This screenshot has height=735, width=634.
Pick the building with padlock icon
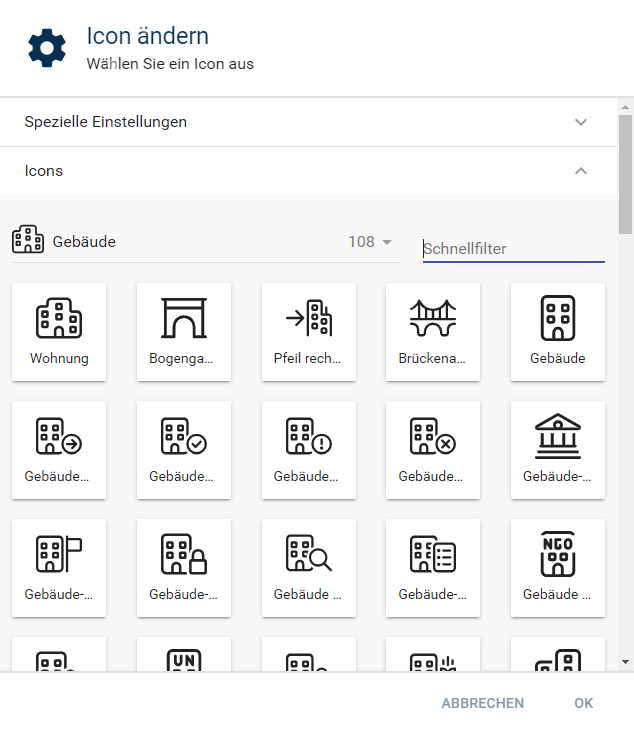[x=184, y=567]
